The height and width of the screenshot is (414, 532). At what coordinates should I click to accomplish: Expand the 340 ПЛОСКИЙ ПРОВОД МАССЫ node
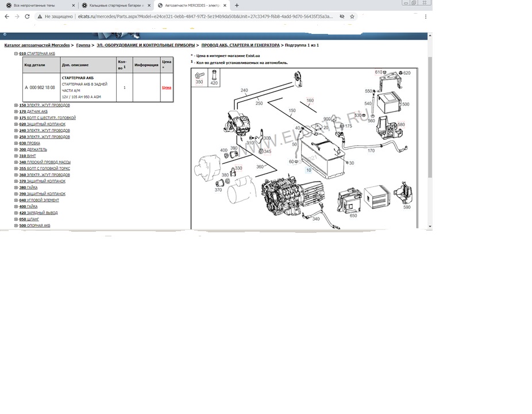[16, 162]
